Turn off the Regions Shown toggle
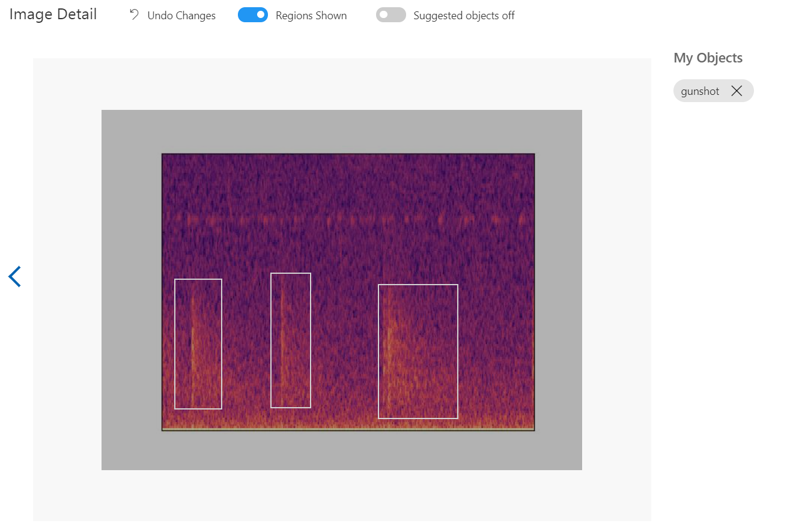The height and width of the screenshot is (532, 799). (253, 15)
